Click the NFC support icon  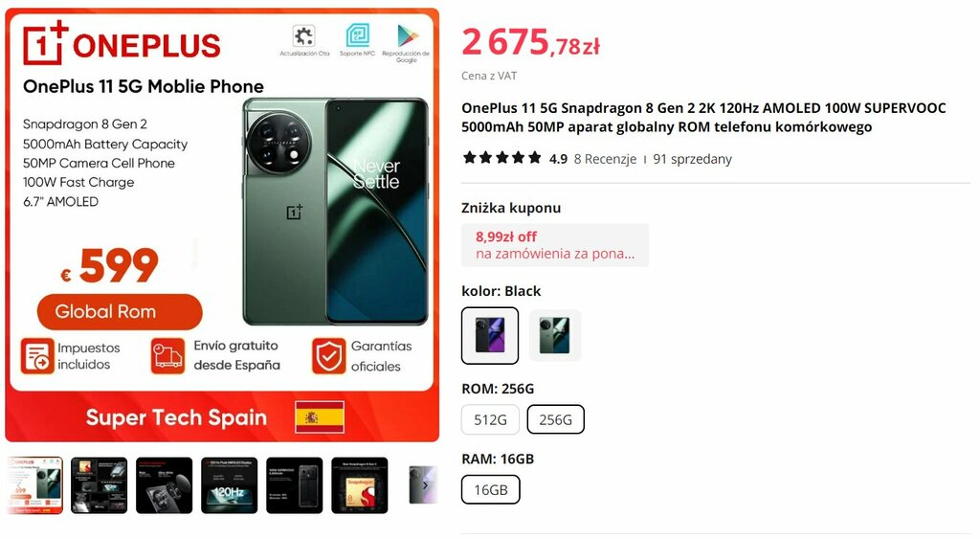point(358,35)
